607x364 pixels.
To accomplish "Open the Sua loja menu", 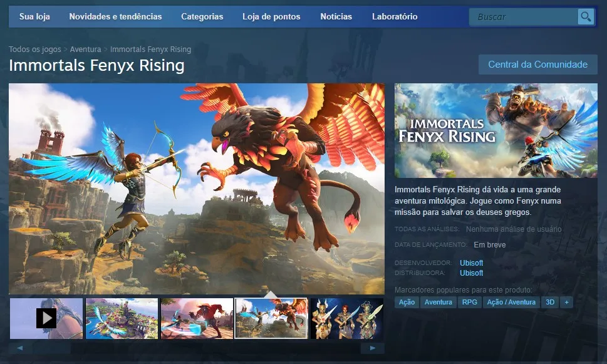I will [x=34, y=17].
